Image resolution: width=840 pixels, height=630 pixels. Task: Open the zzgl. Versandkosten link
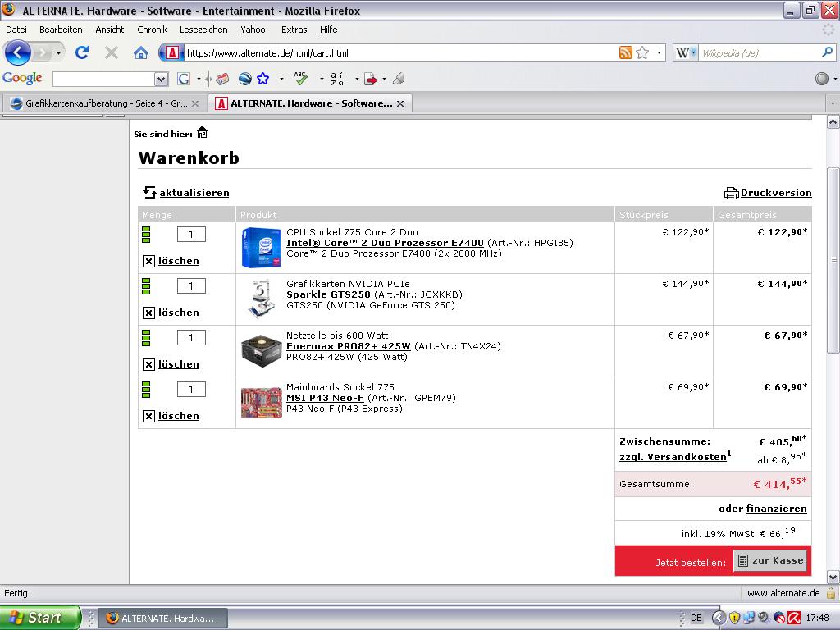tap(673, 457)
